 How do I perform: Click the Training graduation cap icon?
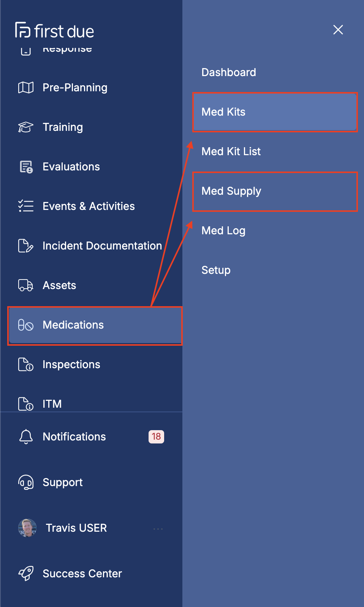click(26, 127)
